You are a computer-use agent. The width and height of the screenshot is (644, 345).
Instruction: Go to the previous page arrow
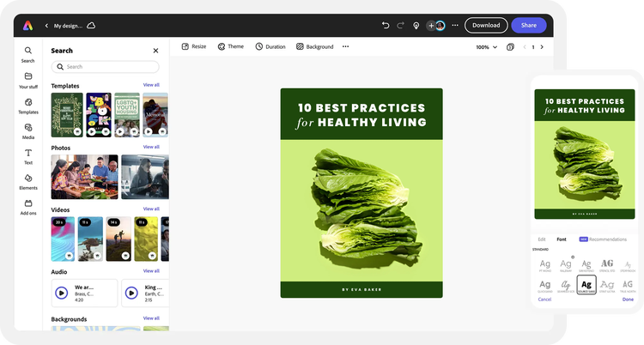[x=525, y=47]
